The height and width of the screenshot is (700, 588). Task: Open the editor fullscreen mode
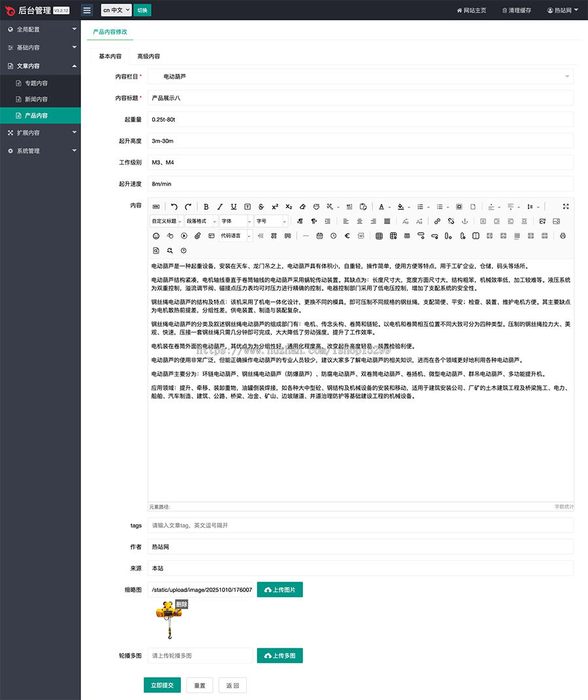[566, 207]
